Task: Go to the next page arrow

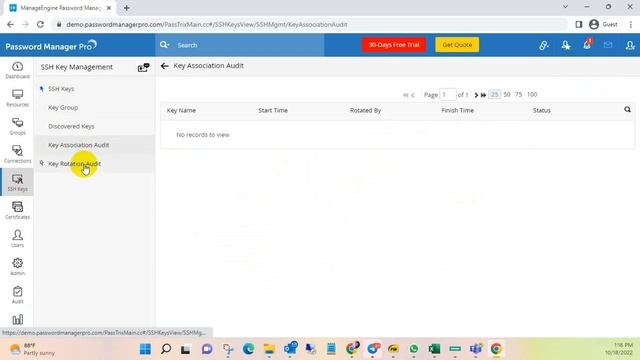Action: (476, 95)
